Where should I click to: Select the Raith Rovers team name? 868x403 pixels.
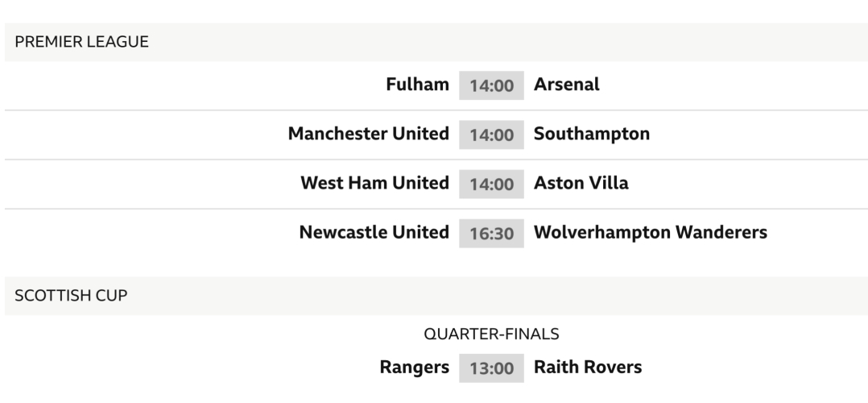coord(588,368)
